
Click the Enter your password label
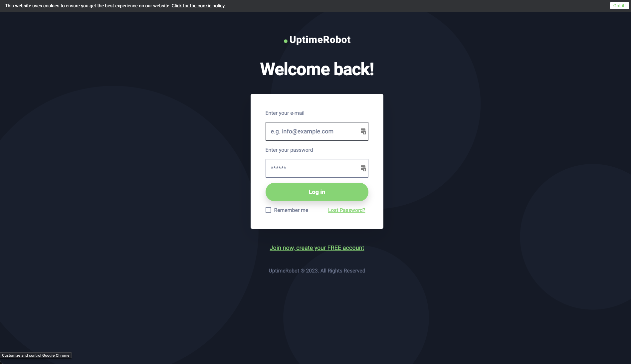pyautogui.click(x=289, y=150)
